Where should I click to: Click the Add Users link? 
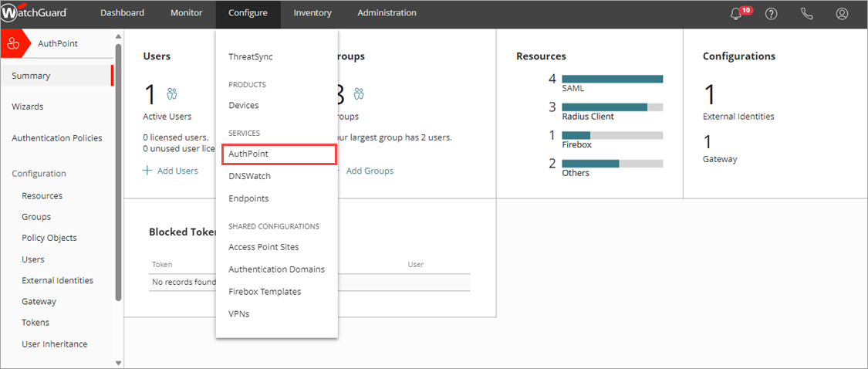tap(171, 171)
